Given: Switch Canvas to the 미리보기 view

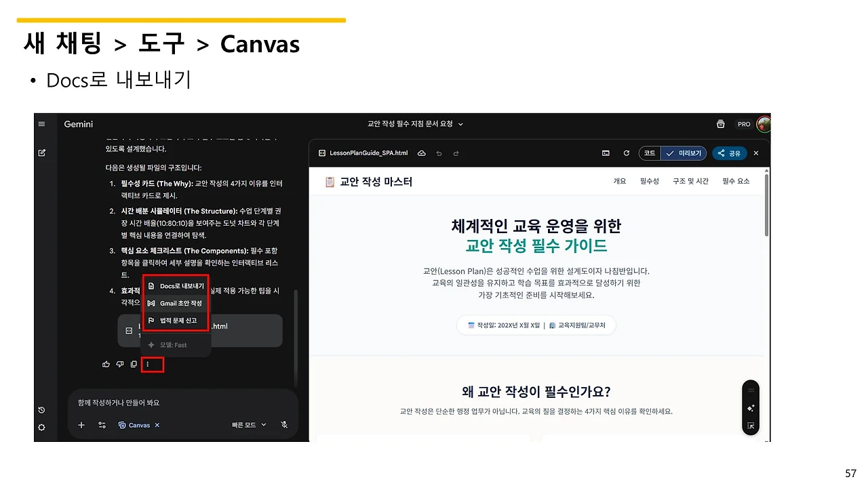Looking at the screenshot, I should [684, 153].
